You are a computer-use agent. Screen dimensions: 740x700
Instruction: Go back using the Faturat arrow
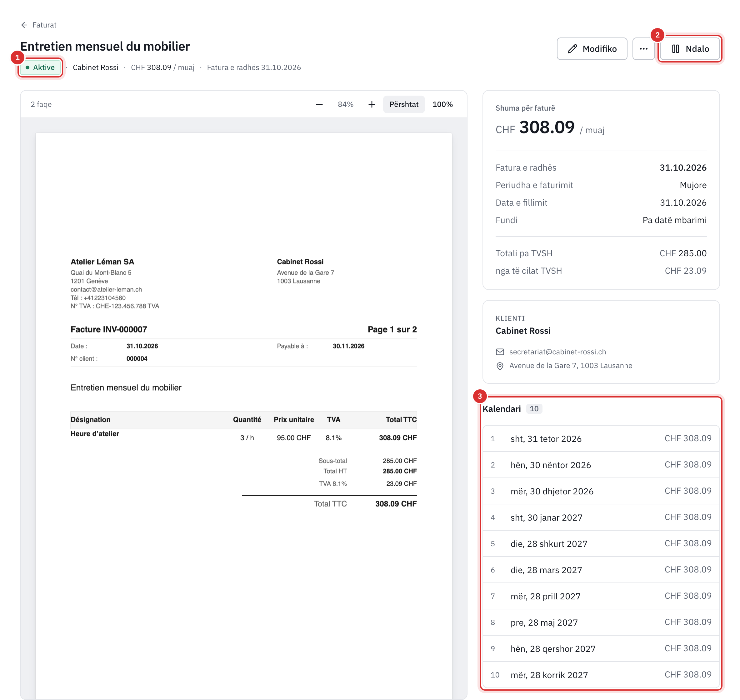pyautogui.click(x=24, y=25)
